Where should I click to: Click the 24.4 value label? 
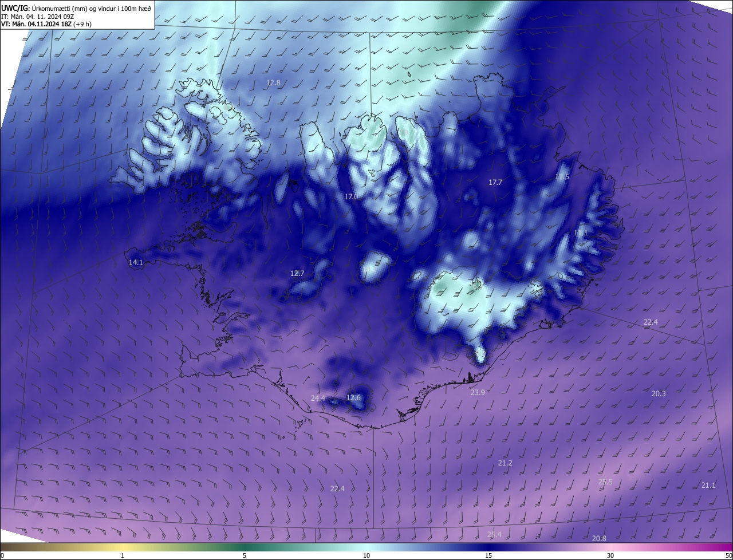point(318,398)
